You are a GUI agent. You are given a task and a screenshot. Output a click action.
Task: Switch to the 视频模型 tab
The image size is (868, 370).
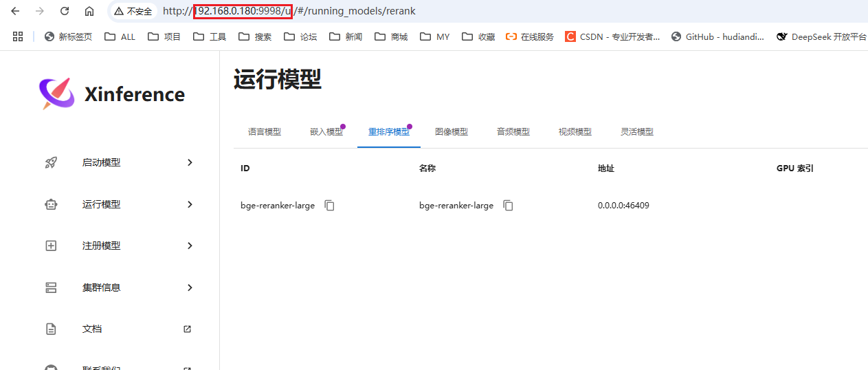[575, 132]
